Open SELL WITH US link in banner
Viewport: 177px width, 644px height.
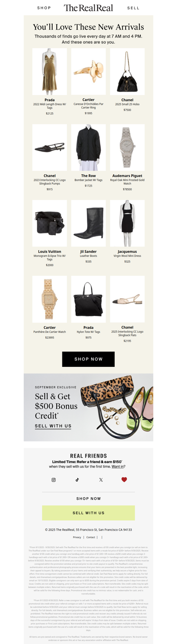[x=53, y=426]
